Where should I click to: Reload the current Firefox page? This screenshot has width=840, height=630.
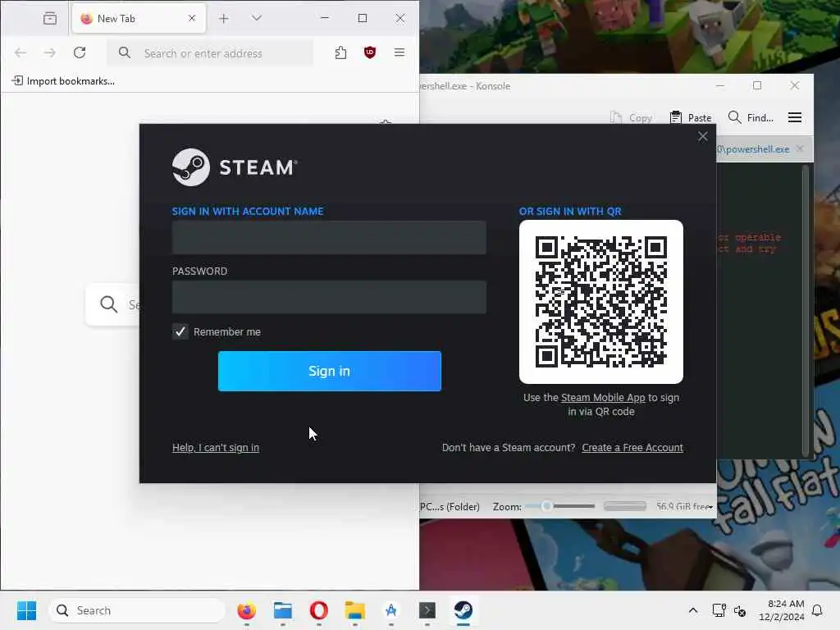[80, 52]
